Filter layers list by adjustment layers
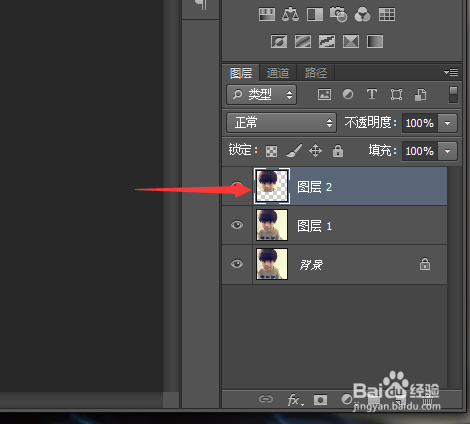The width and height of the screenshot is (470, 424). tap(348, 94)
